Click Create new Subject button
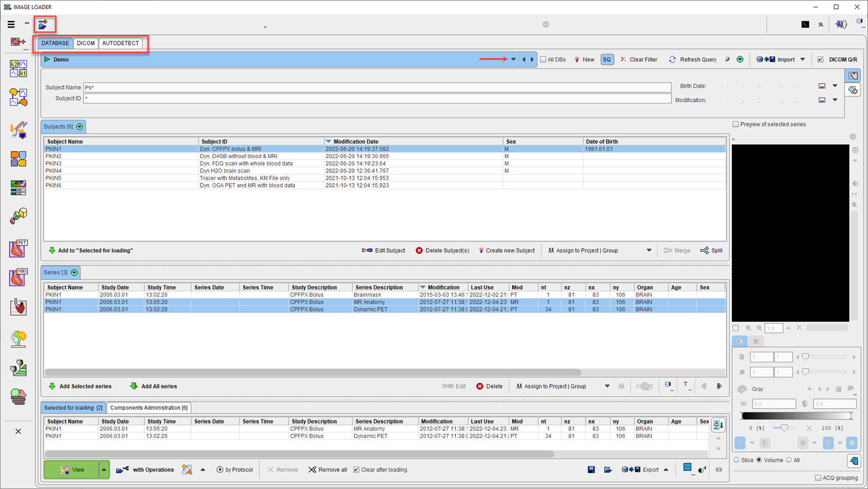Image resolution: width=868 pixels, height=489 pixels. [506, 250]
